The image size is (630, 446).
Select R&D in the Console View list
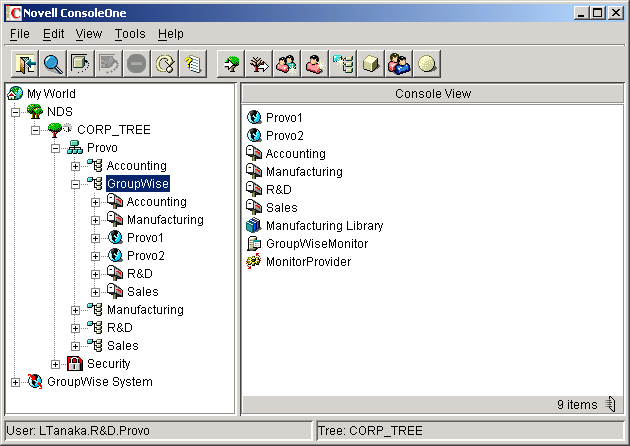tap(278, 189)
